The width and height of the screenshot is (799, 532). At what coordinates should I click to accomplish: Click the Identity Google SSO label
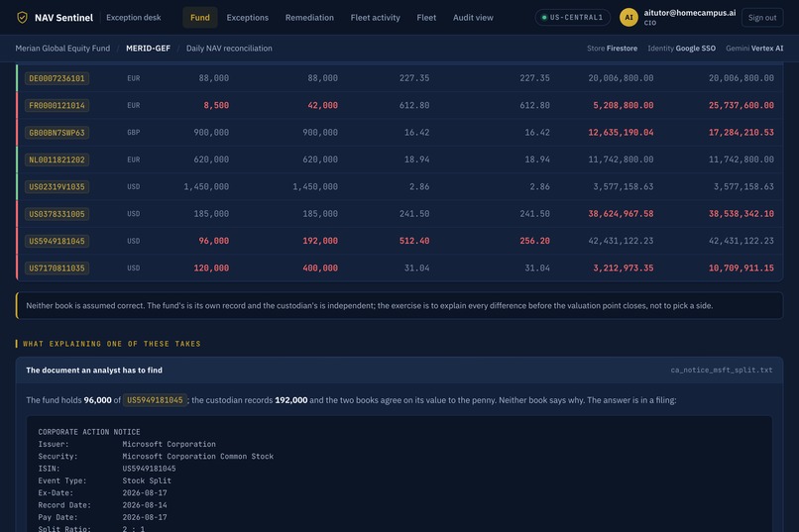click(681, 49)
